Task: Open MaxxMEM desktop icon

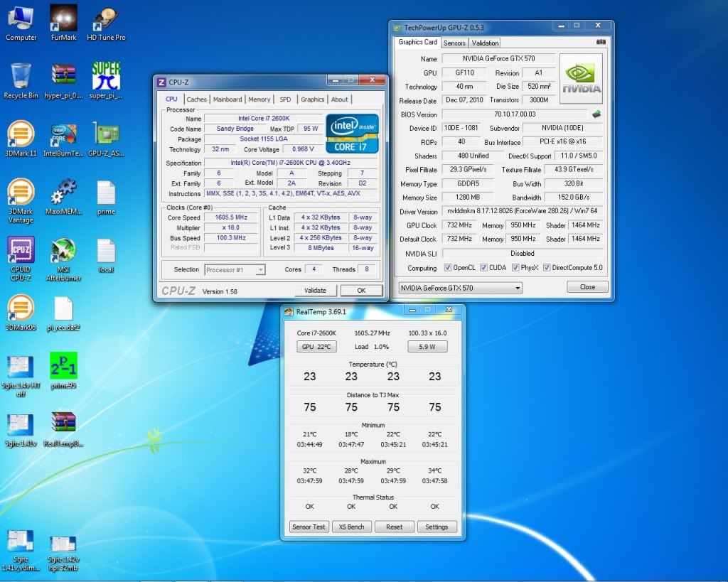Action: [63, 198]
